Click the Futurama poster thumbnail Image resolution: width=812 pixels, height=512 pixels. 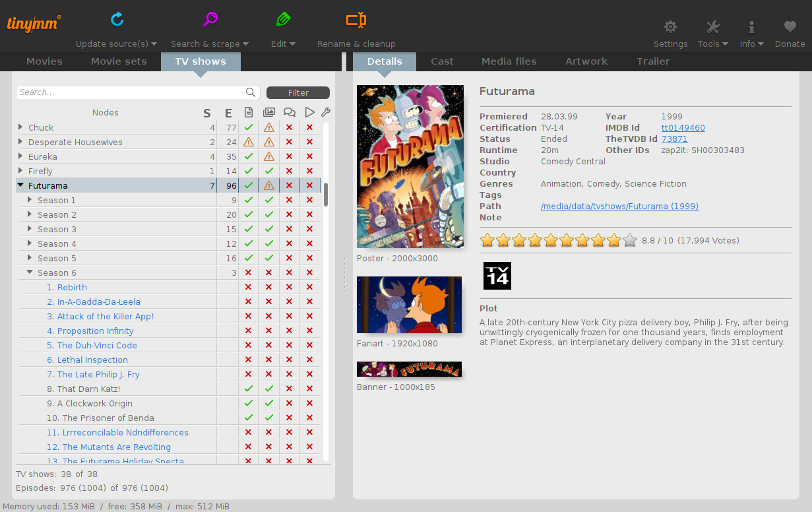click(410, 166)
